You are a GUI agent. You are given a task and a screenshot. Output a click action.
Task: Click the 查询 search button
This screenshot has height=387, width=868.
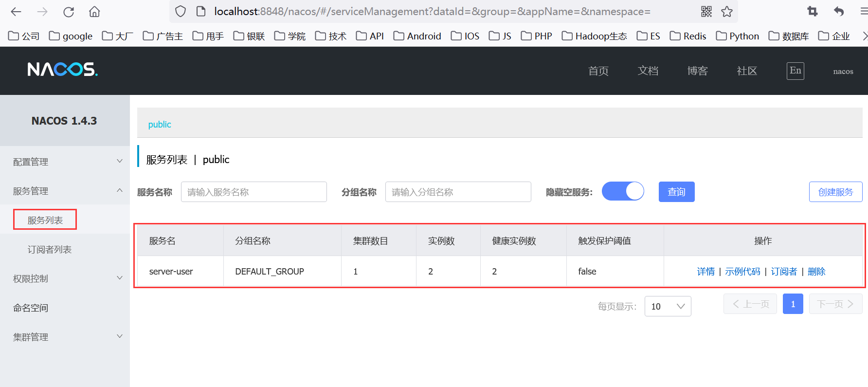point(676,192)
